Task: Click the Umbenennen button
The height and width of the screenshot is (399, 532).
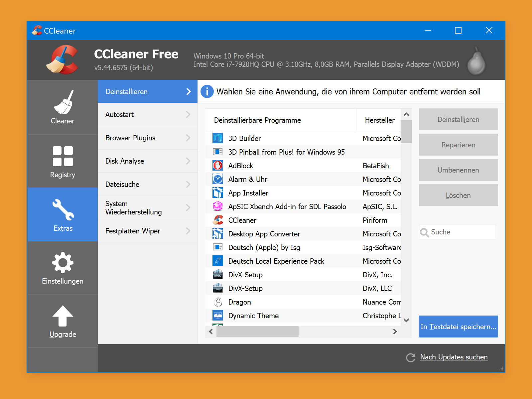Action: pos(458,170)
